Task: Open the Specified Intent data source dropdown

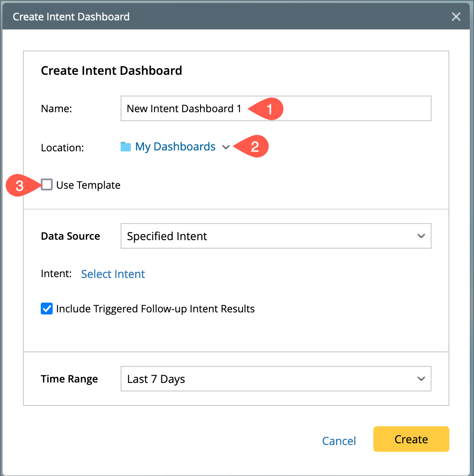Action: click(x=276, y=236)
